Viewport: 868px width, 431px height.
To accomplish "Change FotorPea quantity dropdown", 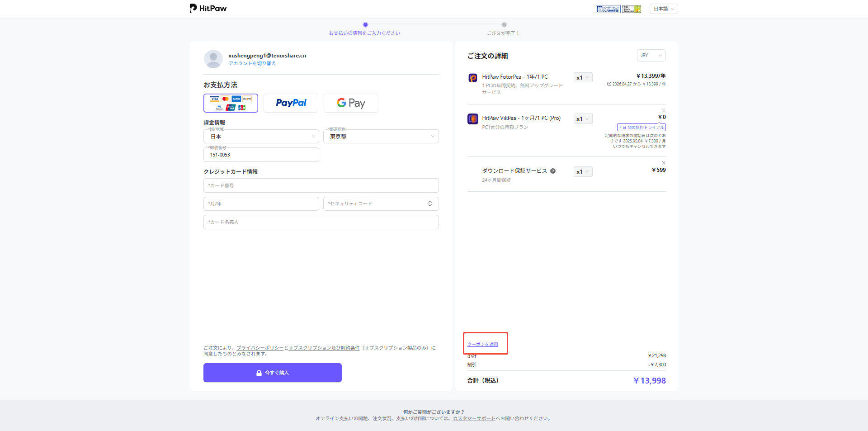I will pos(583,78).
